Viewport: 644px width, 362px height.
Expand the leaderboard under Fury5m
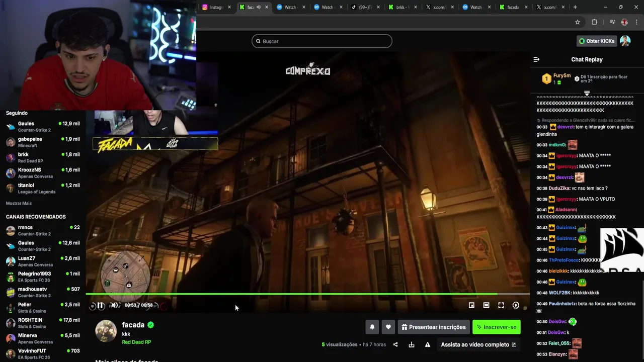tap(587, 94)
